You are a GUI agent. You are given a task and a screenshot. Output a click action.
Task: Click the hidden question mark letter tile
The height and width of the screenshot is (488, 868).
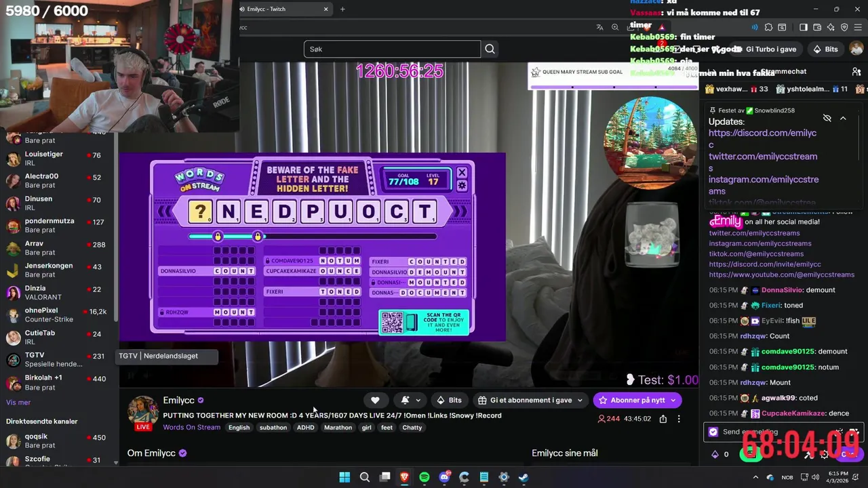click(200, 212)
